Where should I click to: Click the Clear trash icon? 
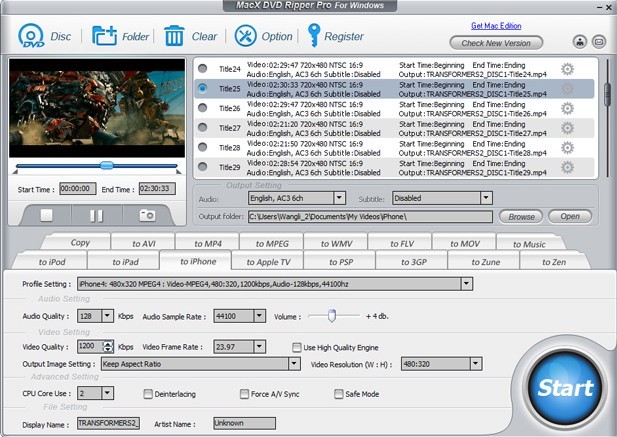point(174,36)
